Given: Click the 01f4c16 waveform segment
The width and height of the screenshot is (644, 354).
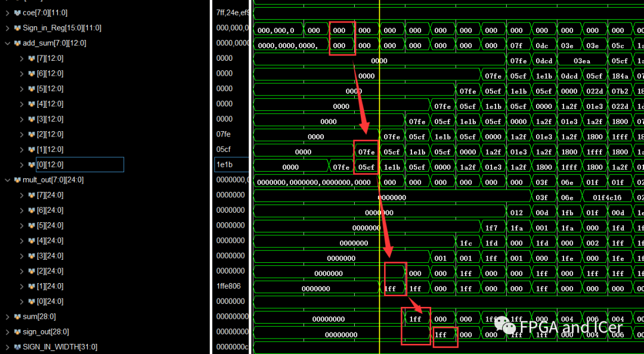Looking at the screenshot, I should (x=607, y=197).
